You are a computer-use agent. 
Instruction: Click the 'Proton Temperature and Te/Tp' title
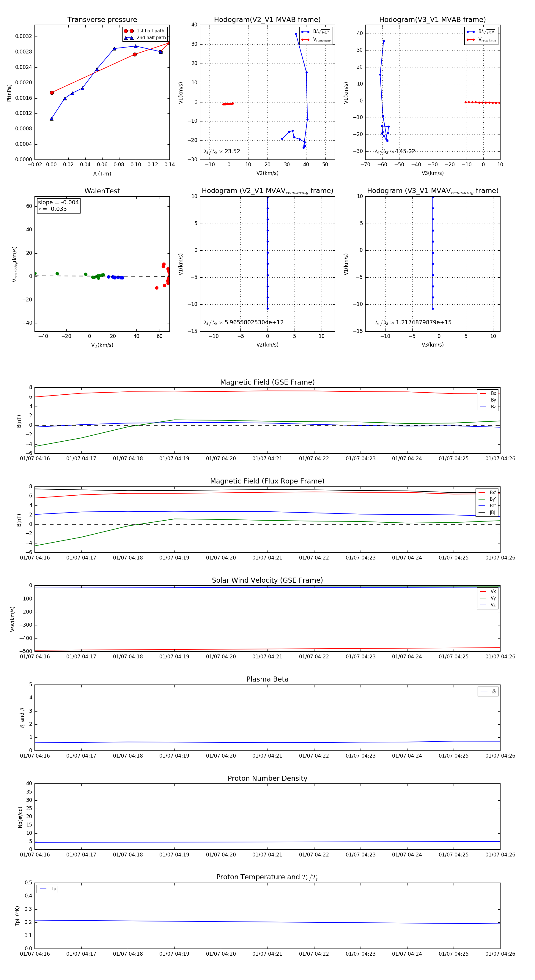[x=267, y=877]
